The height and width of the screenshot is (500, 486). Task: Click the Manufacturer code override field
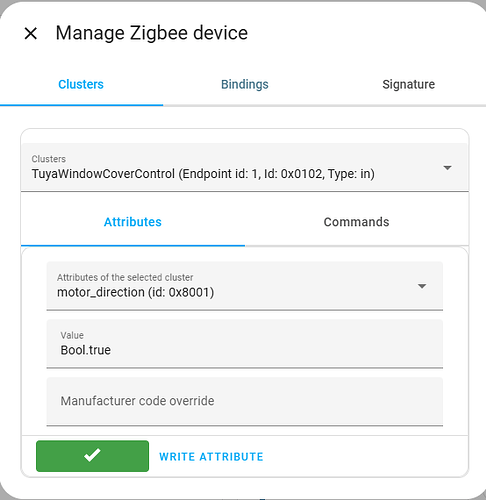245,401
